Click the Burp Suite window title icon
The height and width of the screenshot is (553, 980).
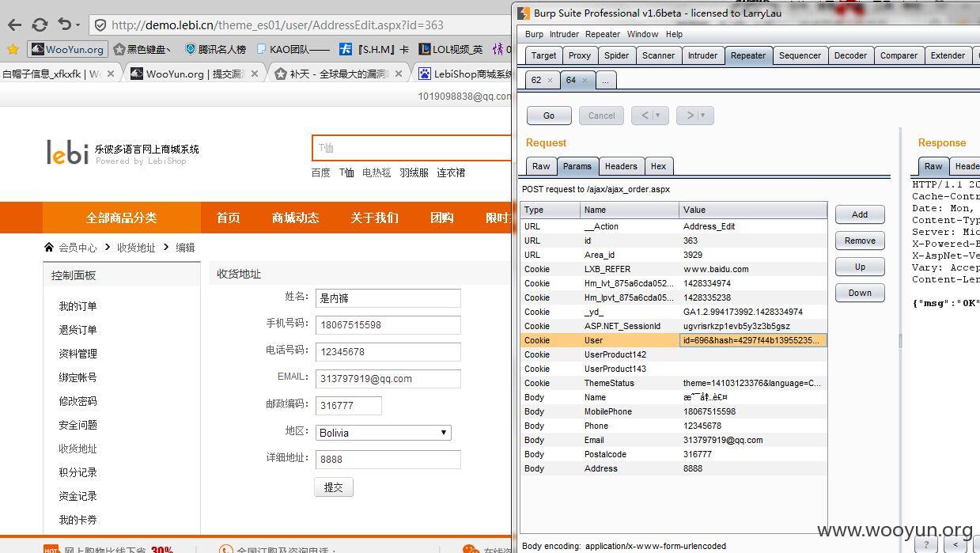tap(522, 13)
